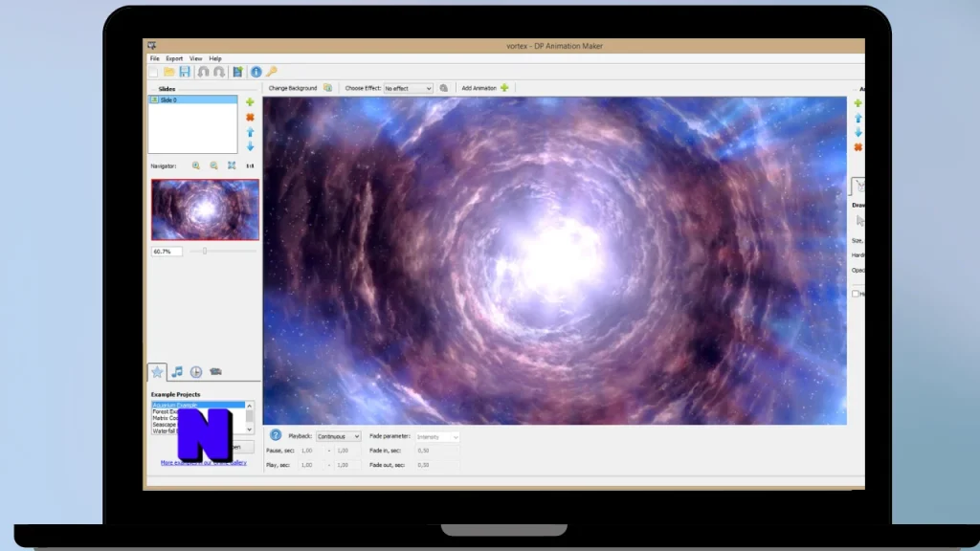
Task: Click the green plus beside Add Animation
Action: pos(504,88)
